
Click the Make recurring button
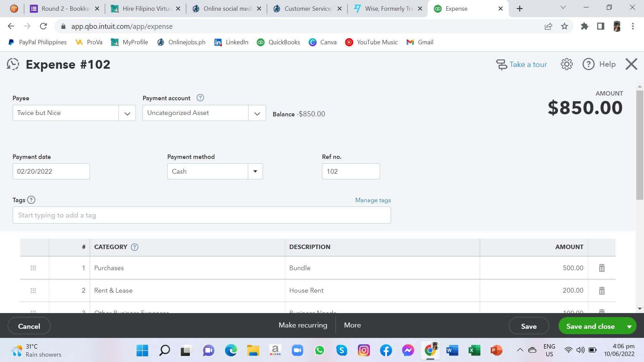[303, 325]
